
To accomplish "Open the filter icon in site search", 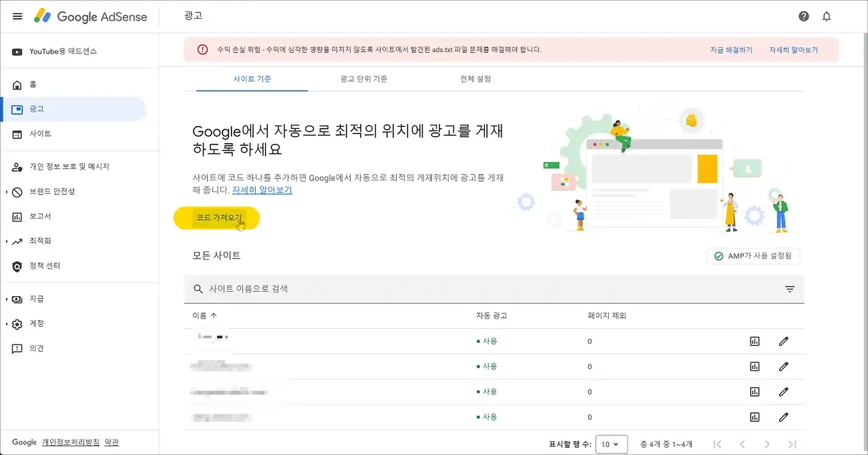I will [x=789, y=289].
